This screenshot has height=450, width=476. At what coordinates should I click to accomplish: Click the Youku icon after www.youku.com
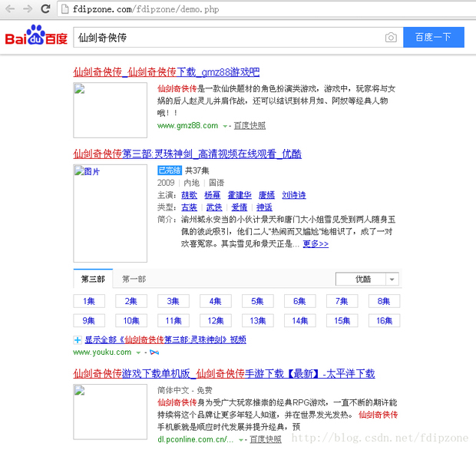(x=154, y=352)
